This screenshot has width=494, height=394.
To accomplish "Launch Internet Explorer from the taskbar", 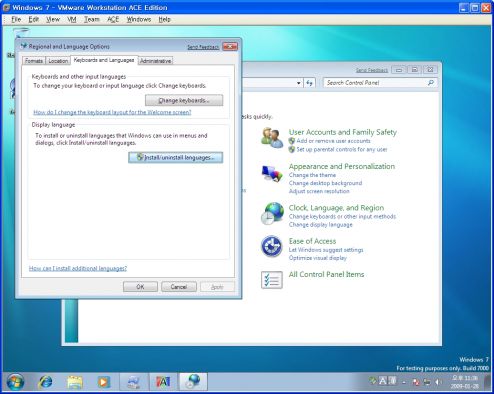I will pos(45,382).
